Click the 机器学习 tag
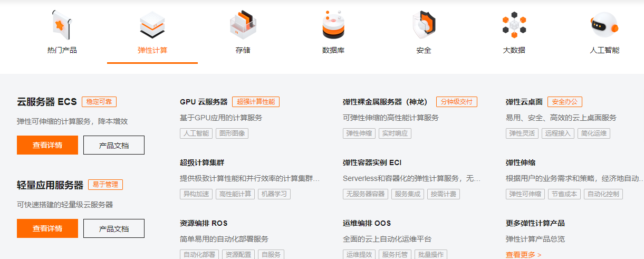 (274, 194)
